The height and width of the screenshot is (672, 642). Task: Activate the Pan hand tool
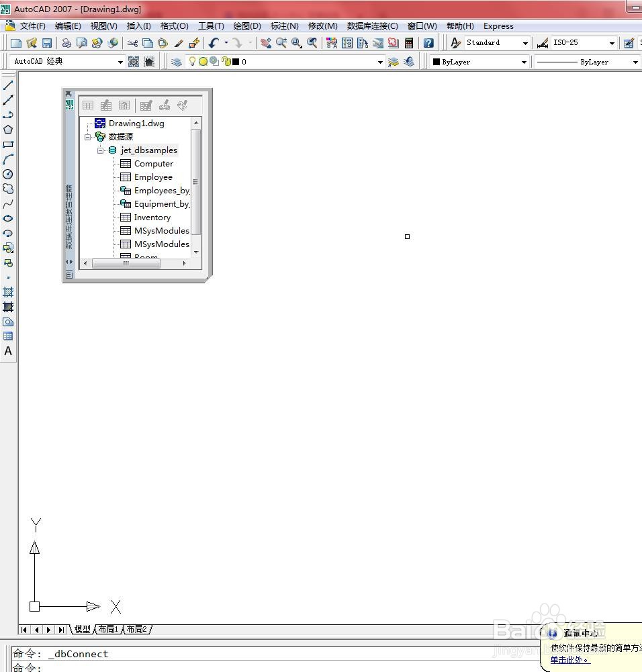(266, 43)
